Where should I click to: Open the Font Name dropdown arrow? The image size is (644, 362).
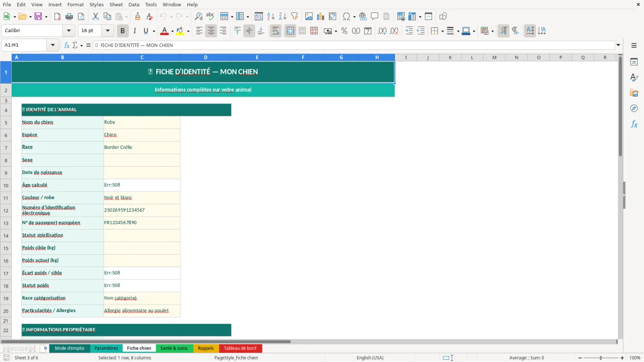coord(68,31)
